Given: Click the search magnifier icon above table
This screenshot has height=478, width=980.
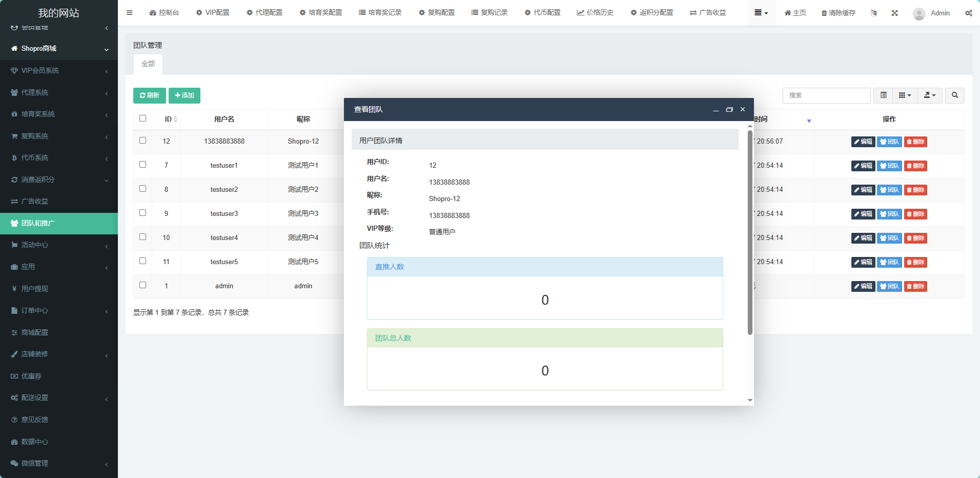Looking at the screenshot, I should [954, 95].
